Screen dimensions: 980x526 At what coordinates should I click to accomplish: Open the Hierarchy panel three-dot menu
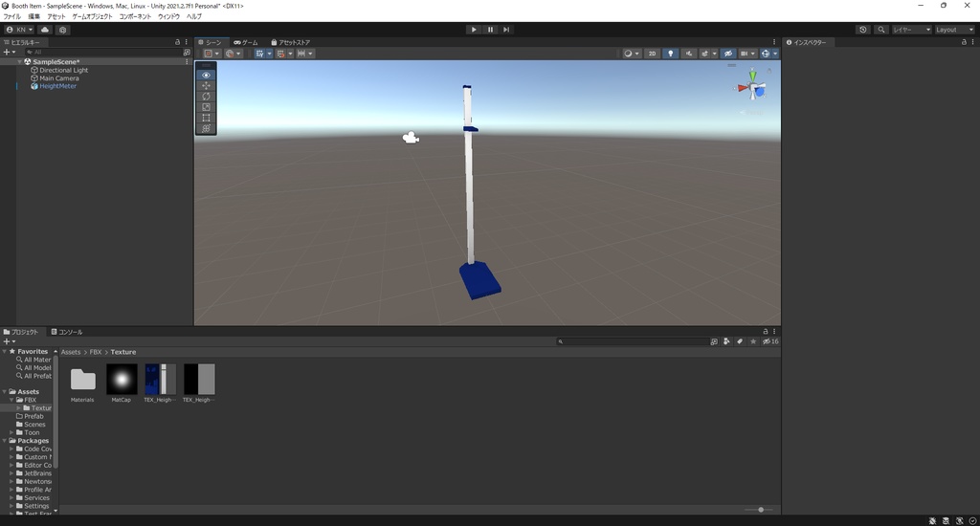[x=187, y=42]
